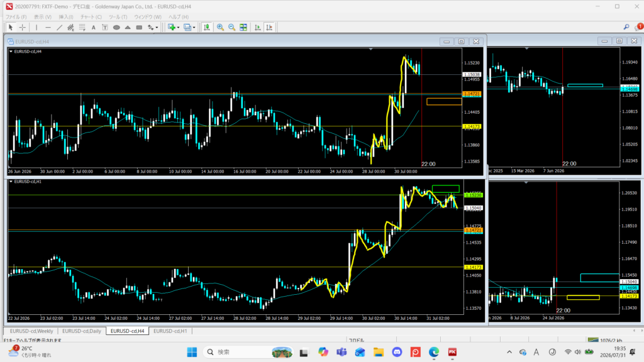This screenshot has width=644, height=362.
Task: Open the ファイル (F) menu
Action: pyautogui.click(x=16, y=17)
